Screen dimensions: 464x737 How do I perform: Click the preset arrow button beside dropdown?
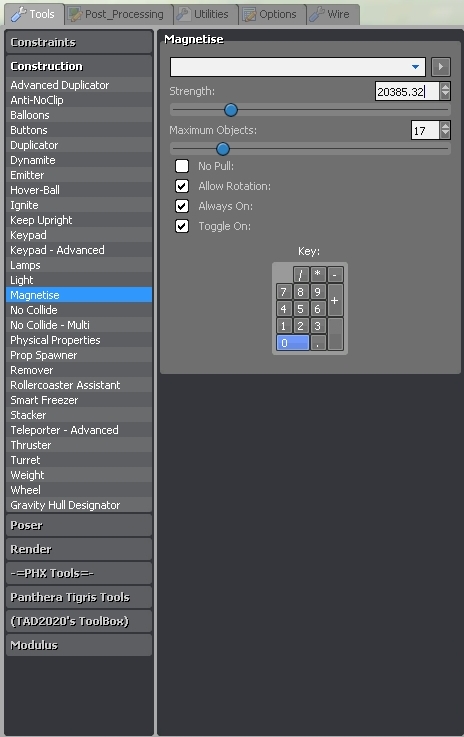(440, 67)
